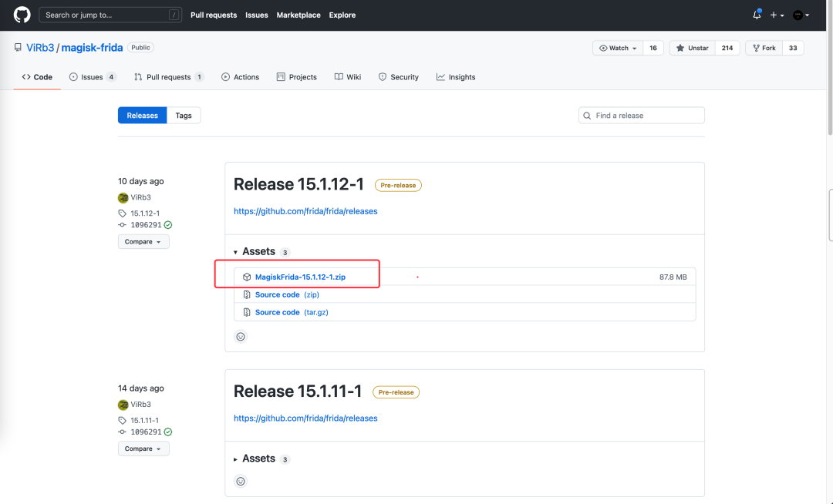Switch to the repository Pull requests tab
This screenshot has width=833, height=504.
pyautogui.click(x=169, y=77)
